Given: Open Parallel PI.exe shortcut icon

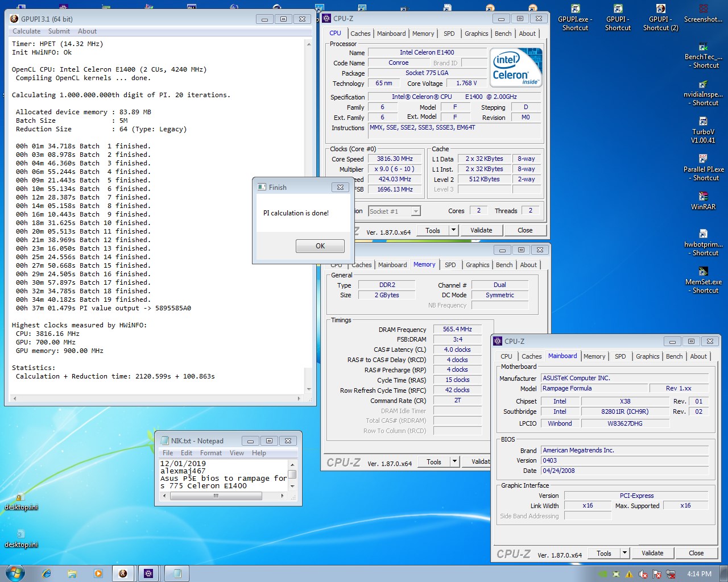Looking at the screenshot, I should click(704, 168).
